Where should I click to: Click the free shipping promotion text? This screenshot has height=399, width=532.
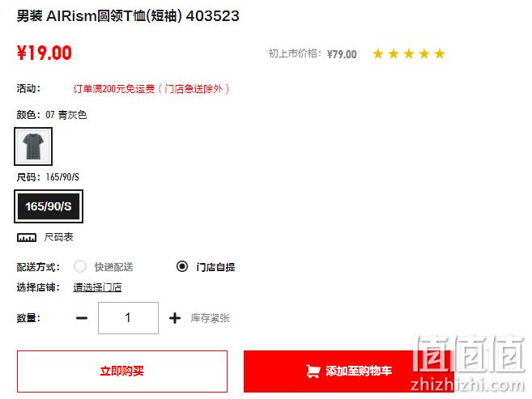point(151,89)
